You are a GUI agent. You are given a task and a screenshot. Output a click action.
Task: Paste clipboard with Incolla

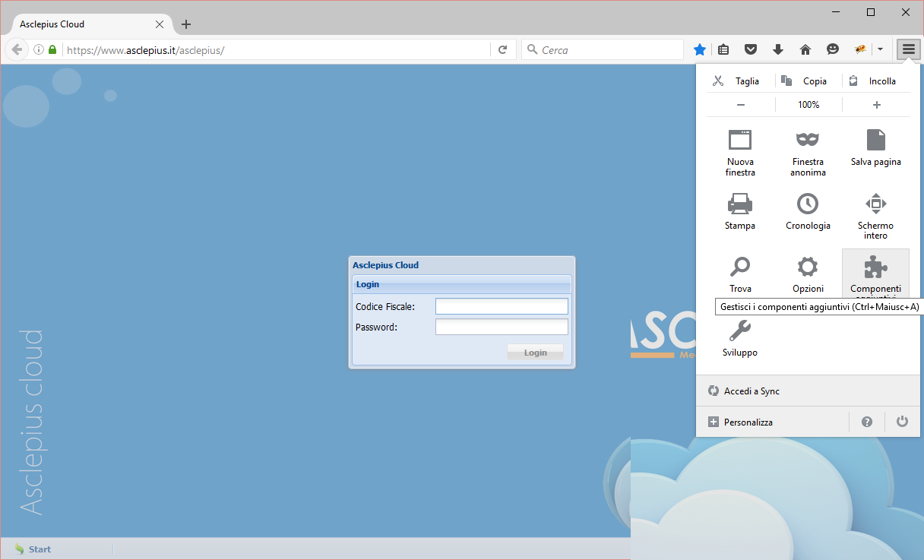tap(876, 81)
